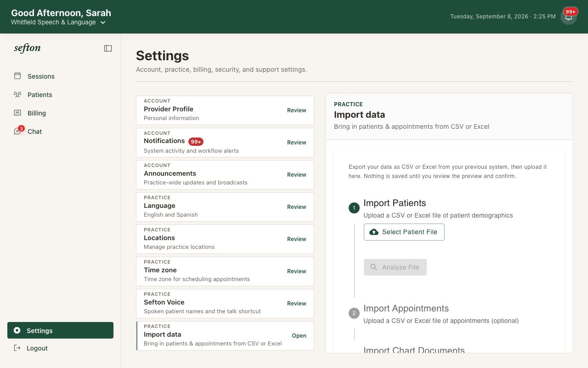Click 'English and Spanish' description text
This screenshot has height=368, width=588.
tap(171, 215)
